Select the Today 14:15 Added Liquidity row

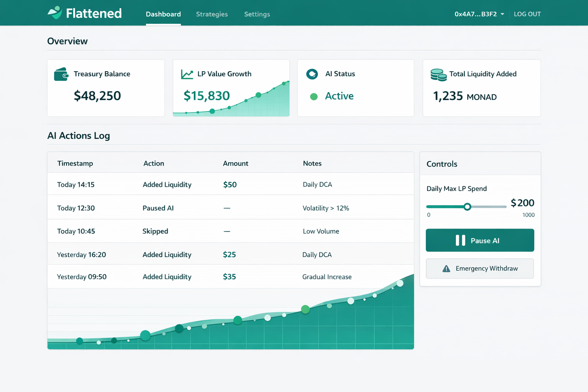[230, 184]
